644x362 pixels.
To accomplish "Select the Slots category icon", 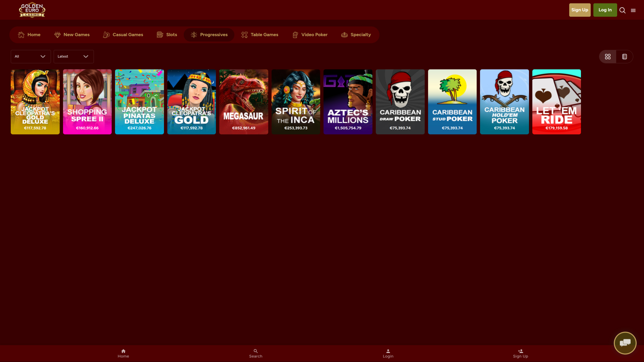I will pos(160,35).
